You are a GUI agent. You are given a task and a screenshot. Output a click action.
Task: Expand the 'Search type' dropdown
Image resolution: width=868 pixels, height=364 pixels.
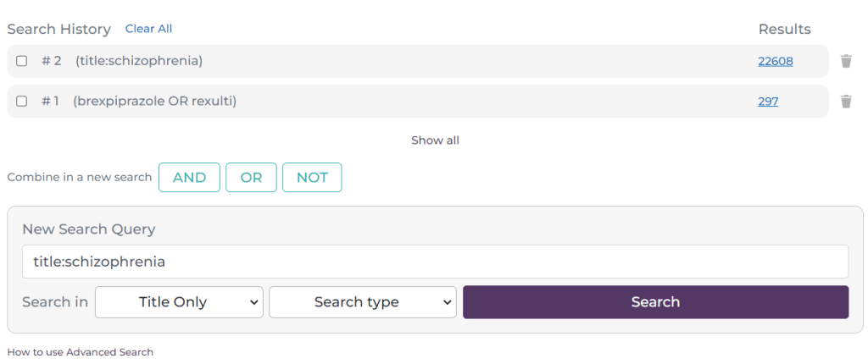click(x=363, y=302)
